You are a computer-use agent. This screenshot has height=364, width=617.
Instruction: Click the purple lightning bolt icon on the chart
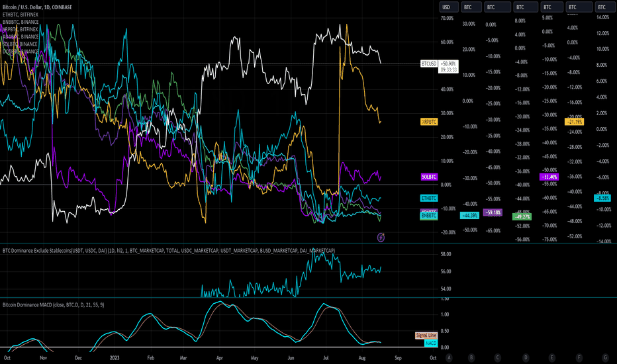[381, 238]
